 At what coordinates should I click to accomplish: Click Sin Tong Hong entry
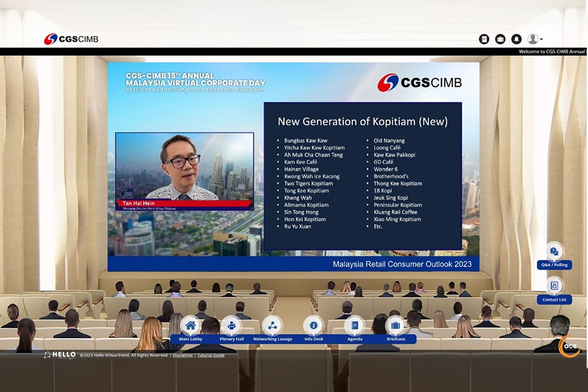coord(301,212)
